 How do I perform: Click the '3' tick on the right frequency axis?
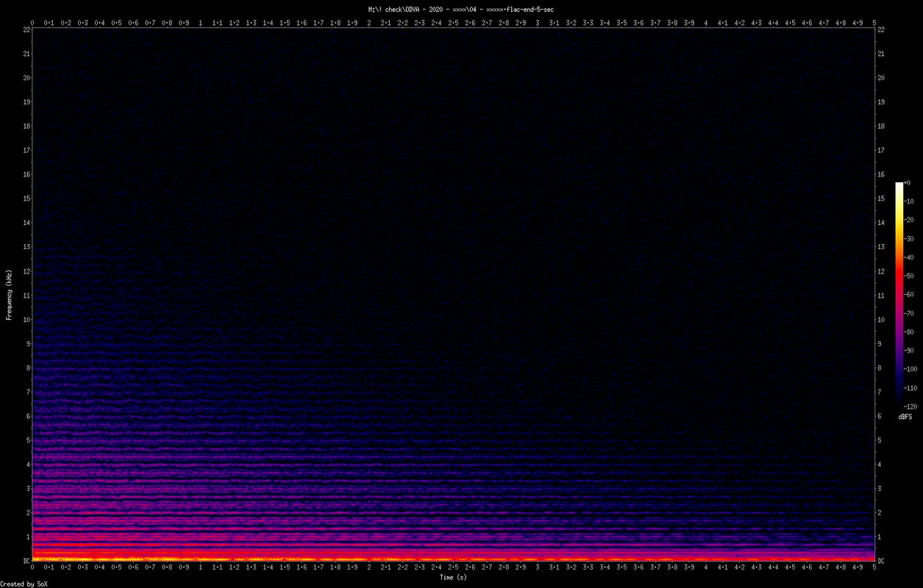click(880, 488)
